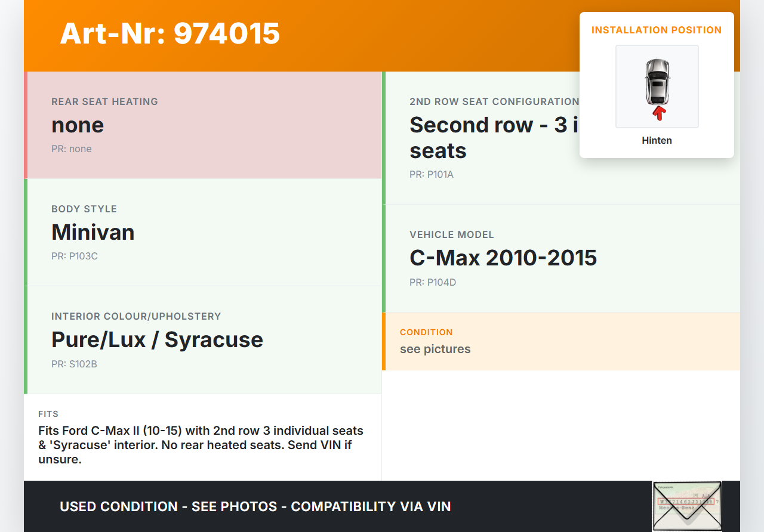Click the large 'none' heating value
Viewport: 764px width, 532px height.
click(x=78, y=125)
